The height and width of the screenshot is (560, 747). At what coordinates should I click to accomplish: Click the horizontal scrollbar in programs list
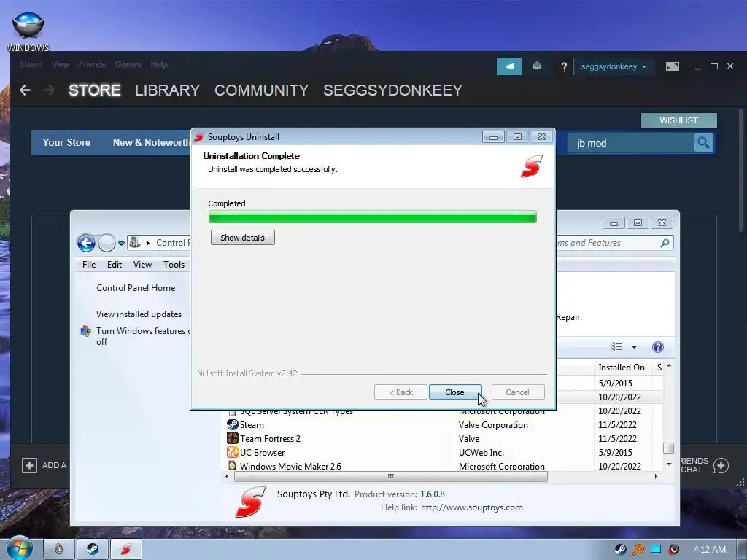pos(391,476)
